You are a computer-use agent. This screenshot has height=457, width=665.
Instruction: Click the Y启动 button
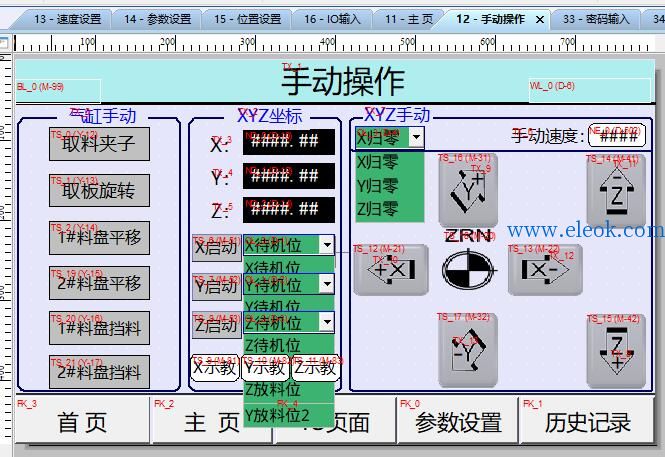[x=216, y=287]
